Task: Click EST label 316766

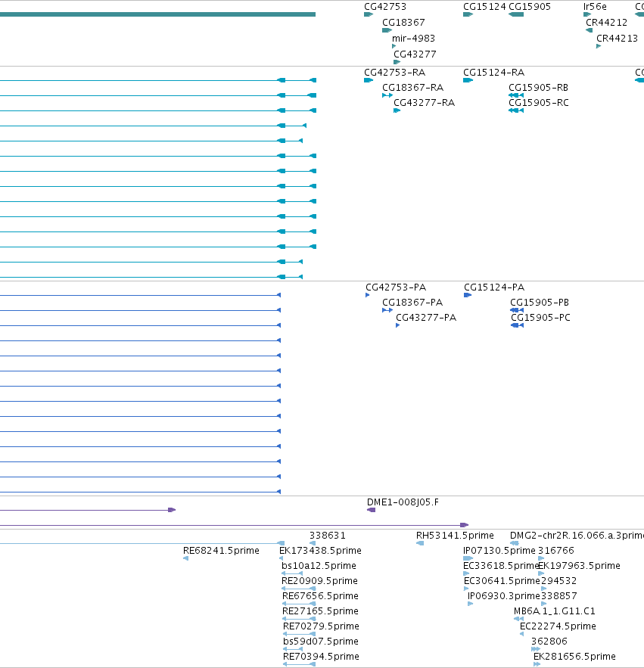Action: coord(555,551)
